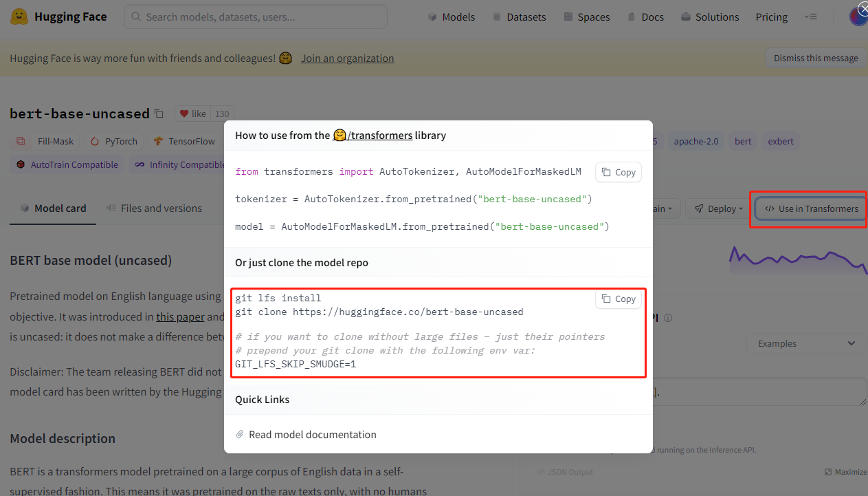The image size is (868, 496).
Task: Select the Fill-Mask tag
Action: pos(45,141)
